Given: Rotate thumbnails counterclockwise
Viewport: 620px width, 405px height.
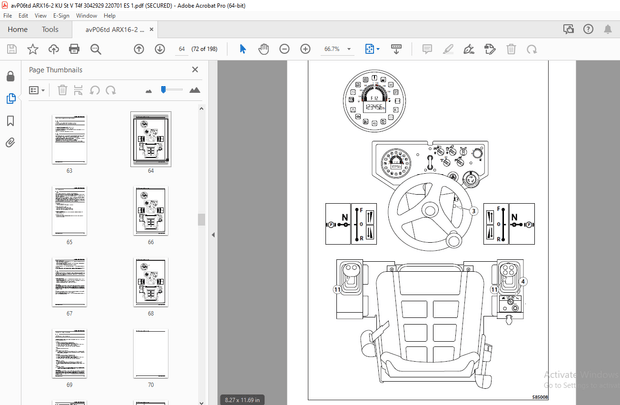Looking at the screenshot, I should click(95, 90).
